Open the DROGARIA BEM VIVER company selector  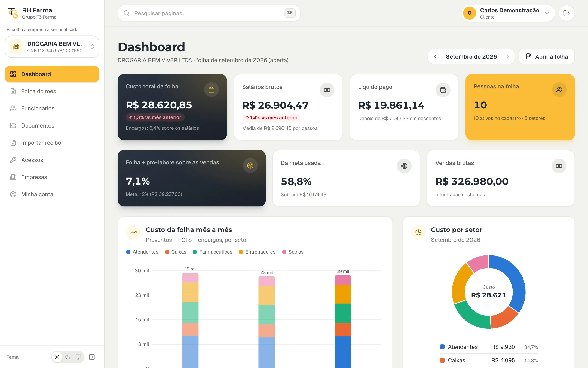[x=52, y=47]
